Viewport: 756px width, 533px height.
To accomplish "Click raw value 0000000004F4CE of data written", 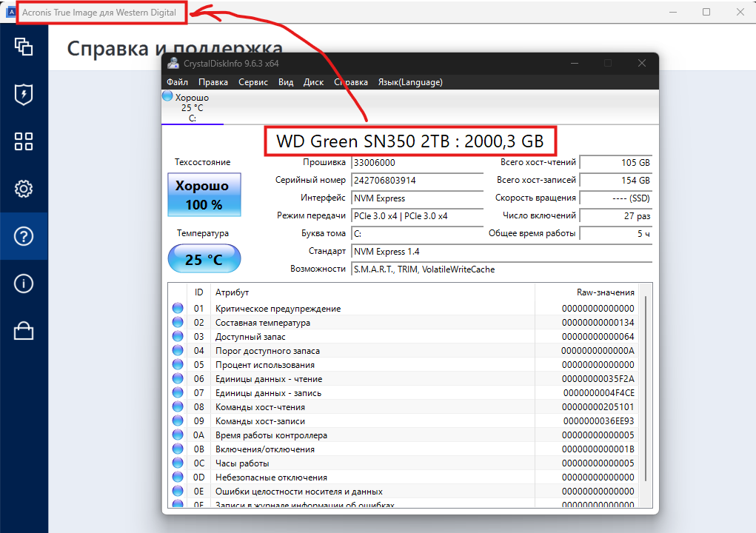I will [598, 392].
